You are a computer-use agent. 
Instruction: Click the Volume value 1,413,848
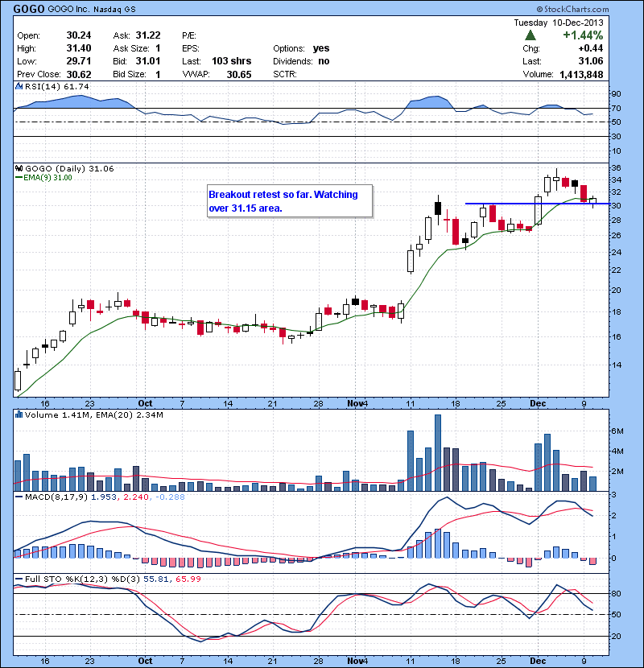(581, 75)
